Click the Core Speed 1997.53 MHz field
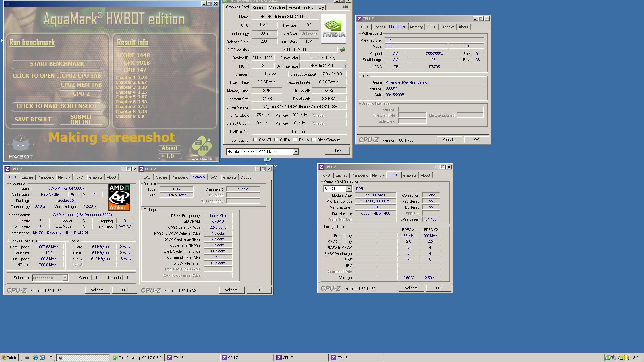The height and width of the screenshot is (362, 644). [48, 247]
